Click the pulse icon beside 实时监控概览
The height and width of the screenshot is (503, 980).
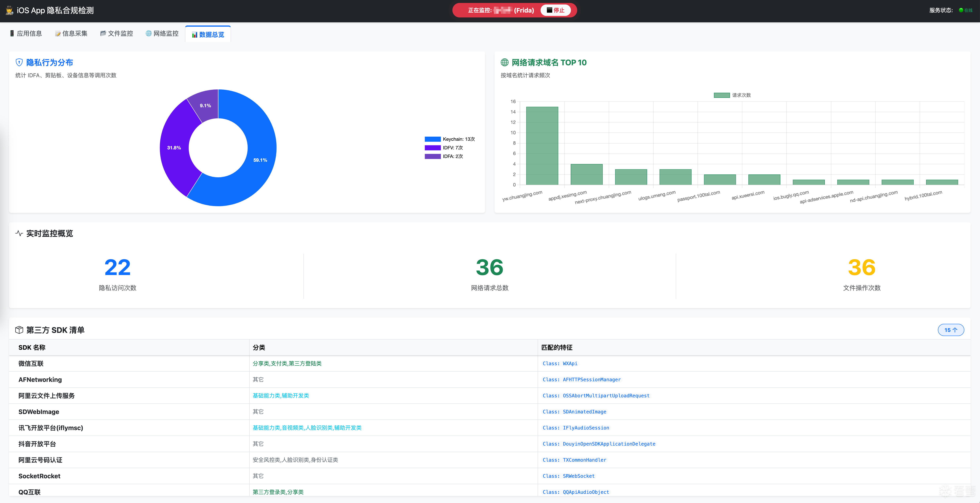pos(19,233)
